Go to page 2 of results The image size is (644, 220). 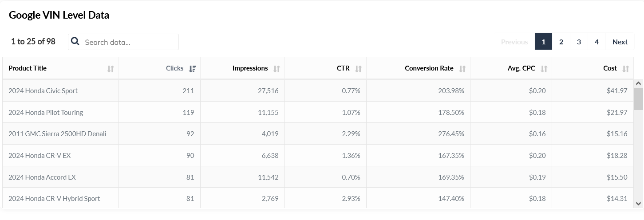(561, 42)
